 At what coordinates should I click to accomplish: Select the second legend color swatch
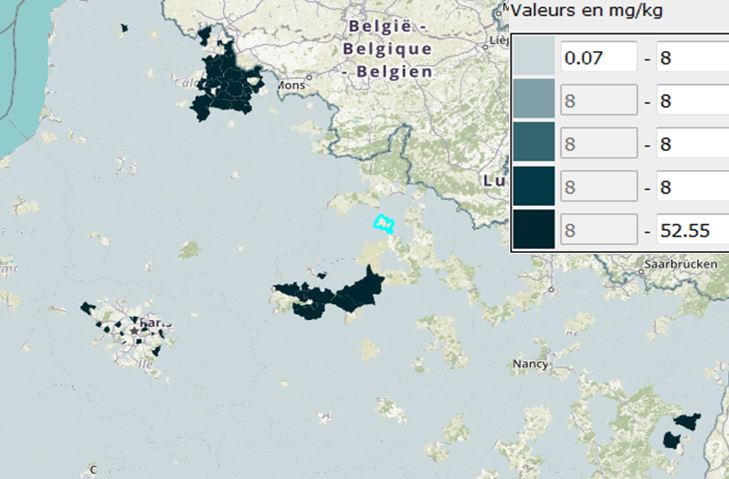point(533,101)
